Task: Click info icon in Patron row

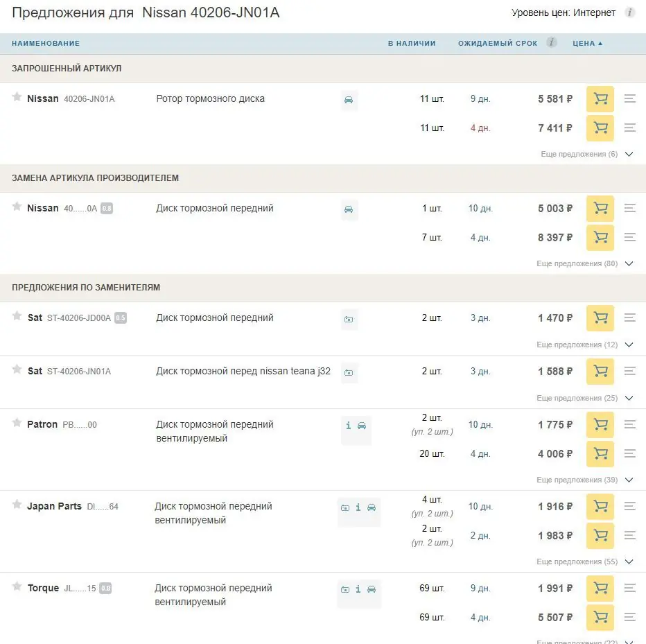Action: tap(349, 426)
